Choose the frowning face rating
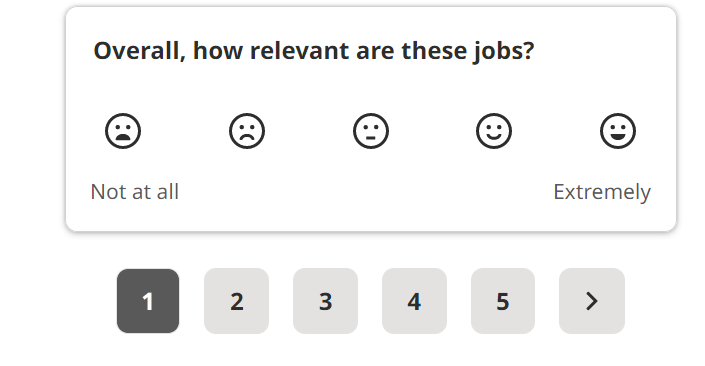 point(247,131)
